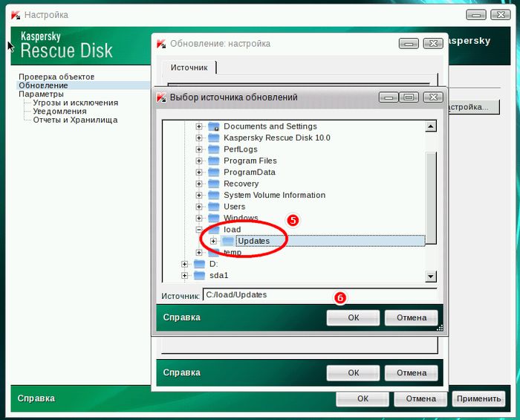Switch to the Источник tab
This screenshot has width=520, height=420.
(189, 68)
